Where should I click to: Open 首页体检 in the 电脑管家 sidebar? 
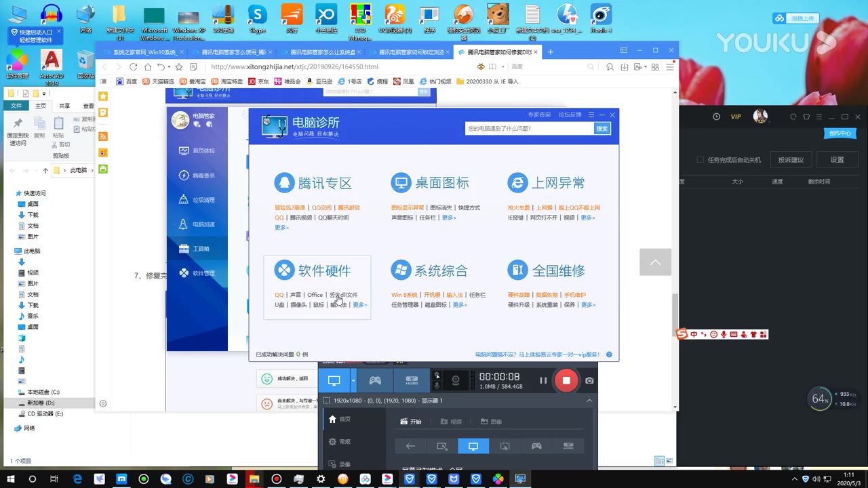point(197,150)
